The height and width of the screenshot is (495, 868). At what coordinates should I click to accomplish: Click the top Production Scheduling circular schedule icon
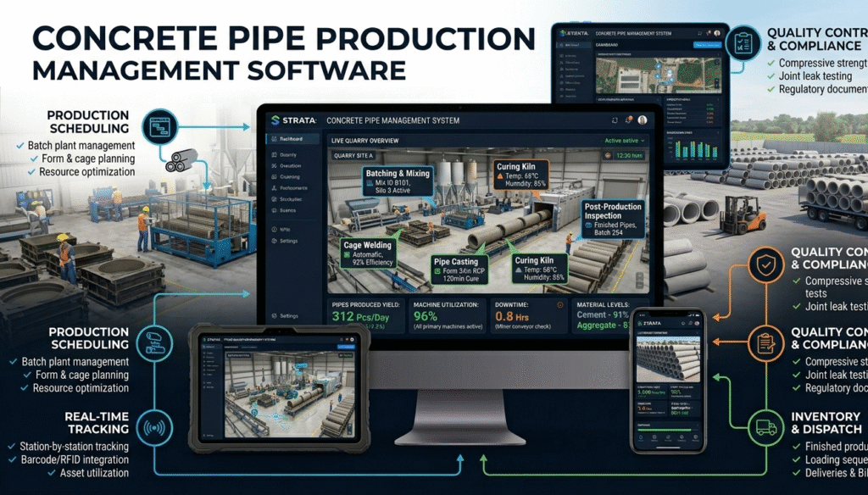160,127
